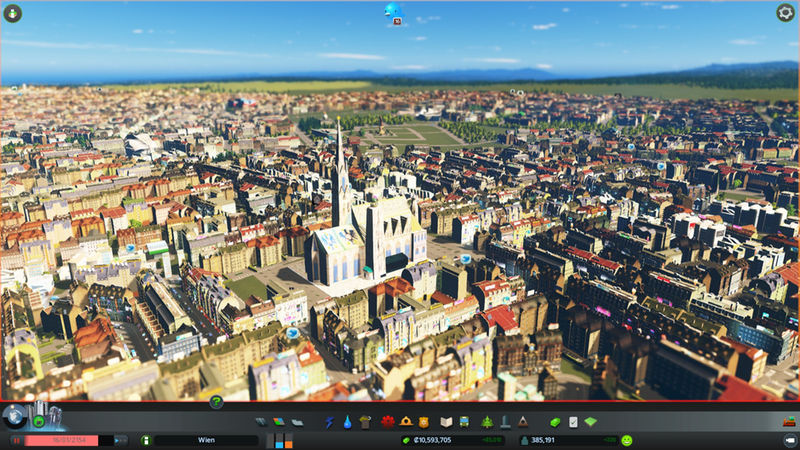Viewport: 800px width, 450px height.
Task: Open the City Policies panel
Action: click(x=573, y=422)
